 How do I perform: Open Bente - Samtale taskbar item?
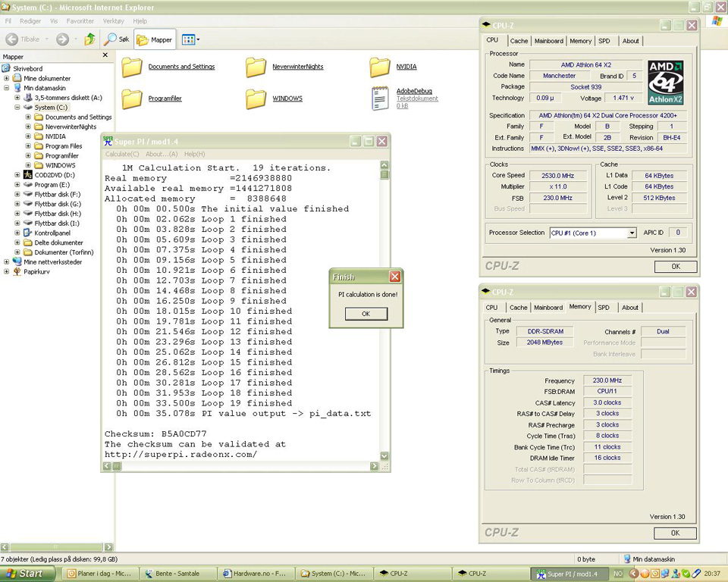click(x=178, y=574)
